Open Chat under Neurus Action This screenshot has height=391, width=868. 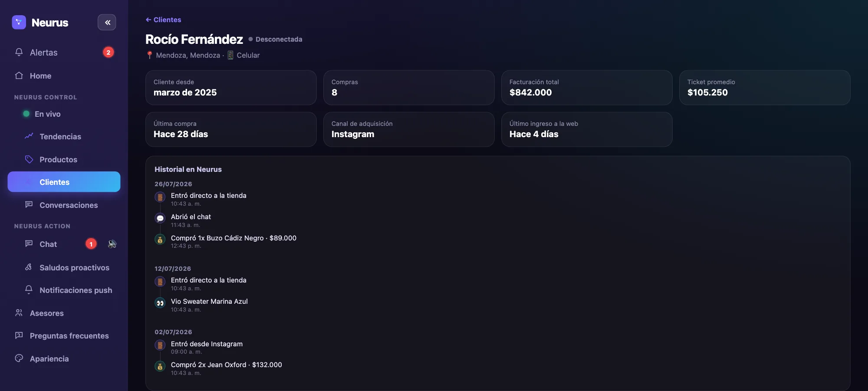tap(48, 244)
